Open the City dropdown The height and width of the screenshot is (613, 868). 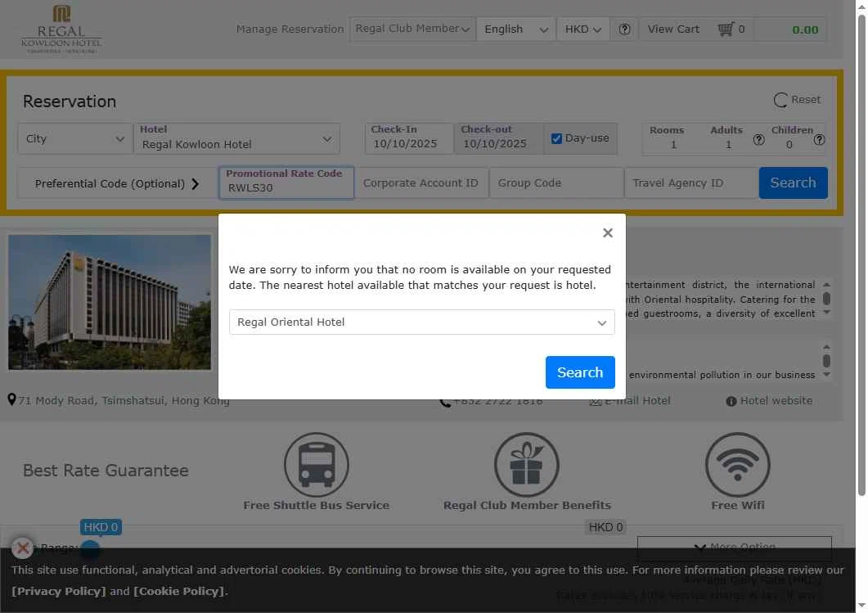point(75,138)
